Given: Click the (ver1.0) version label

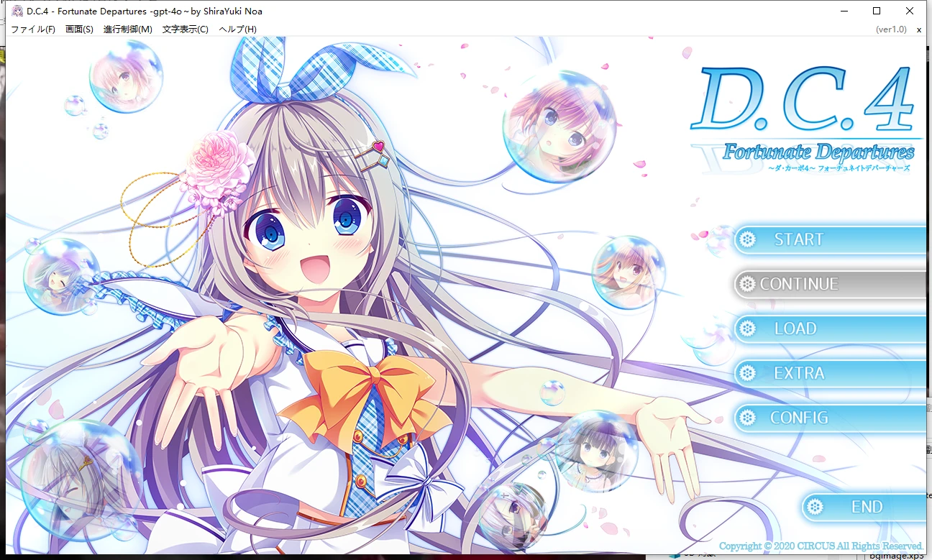Looking at the screenshot, I should (891, 29).
